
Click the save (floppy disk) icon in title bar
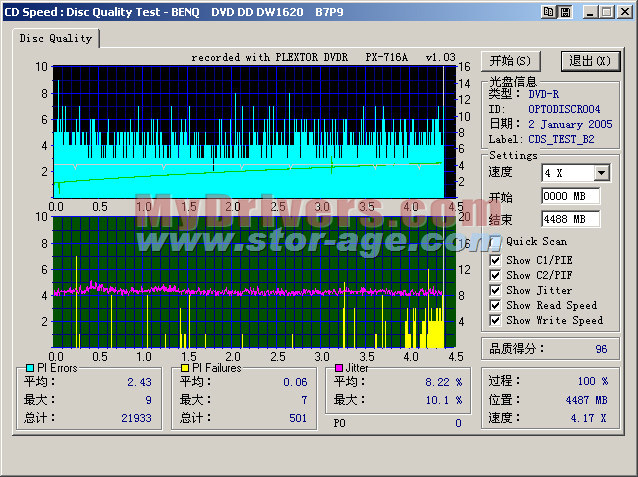564,11
